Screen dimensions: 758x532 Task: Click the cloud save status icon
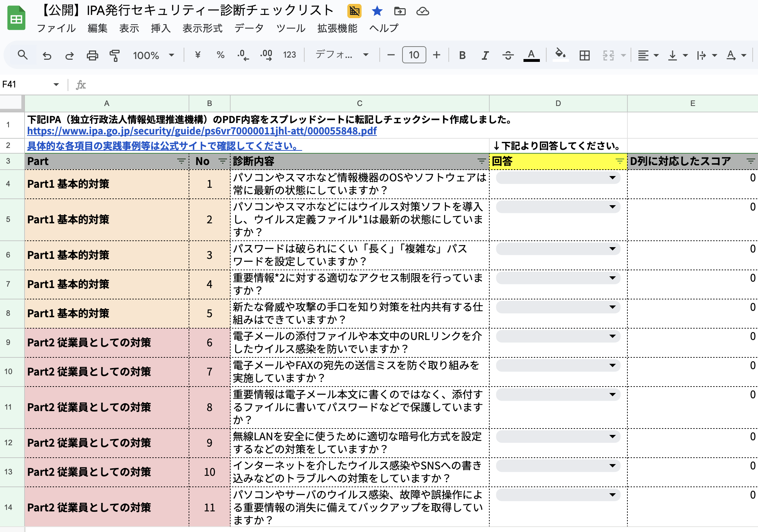[x=422, y=11]
